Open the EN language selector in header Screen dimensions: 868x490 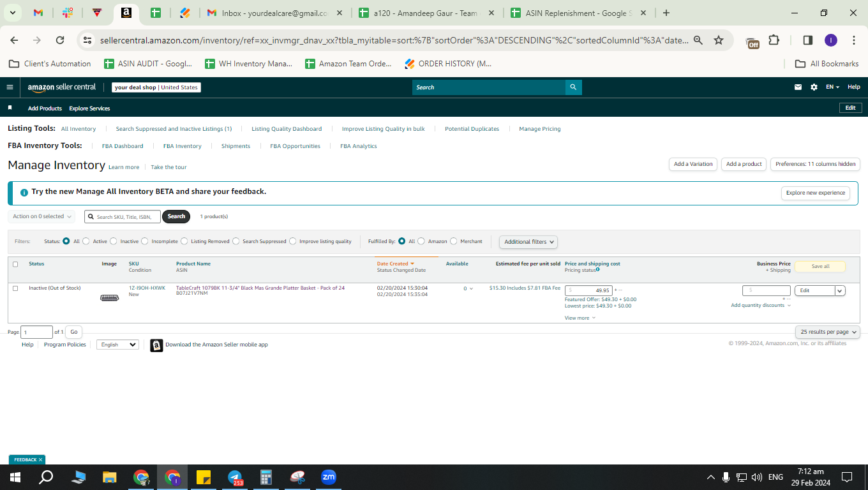click(x=832, y=87)
